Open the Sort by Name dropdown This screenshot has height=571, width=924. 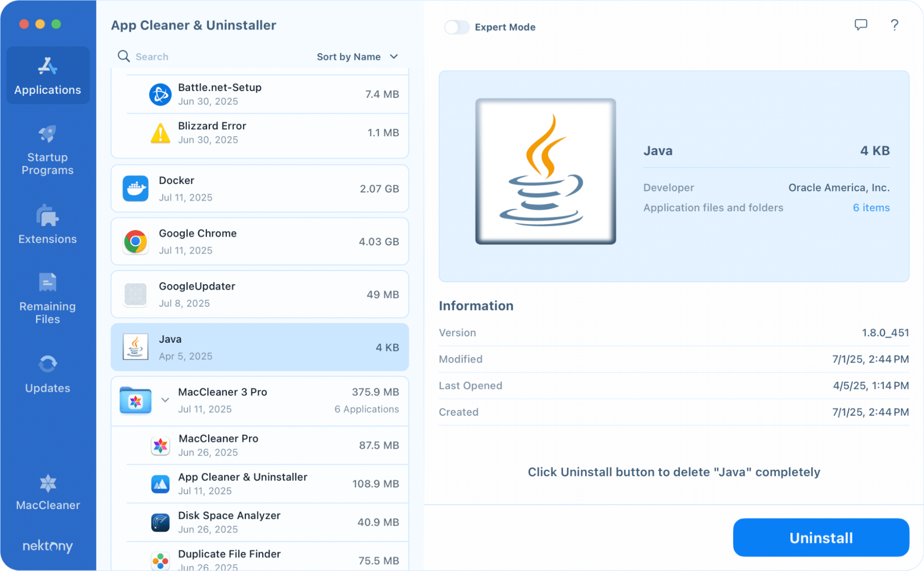pos(357,56)
